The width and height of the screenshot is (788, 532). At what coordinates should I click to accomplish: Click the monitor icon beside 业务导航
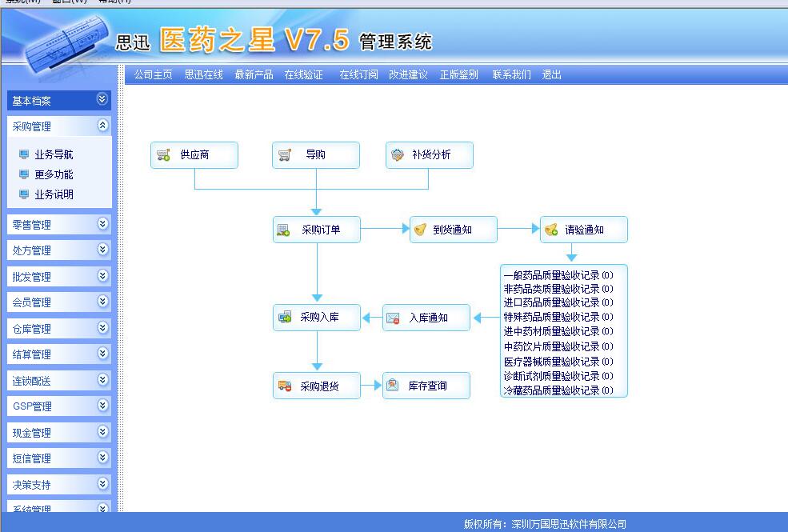(24, 154)
